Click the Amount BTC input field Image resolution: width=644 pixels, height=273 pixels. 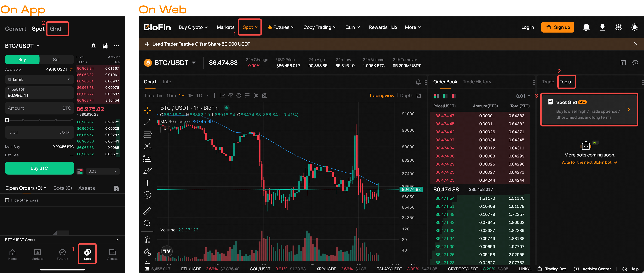(39, 108)
